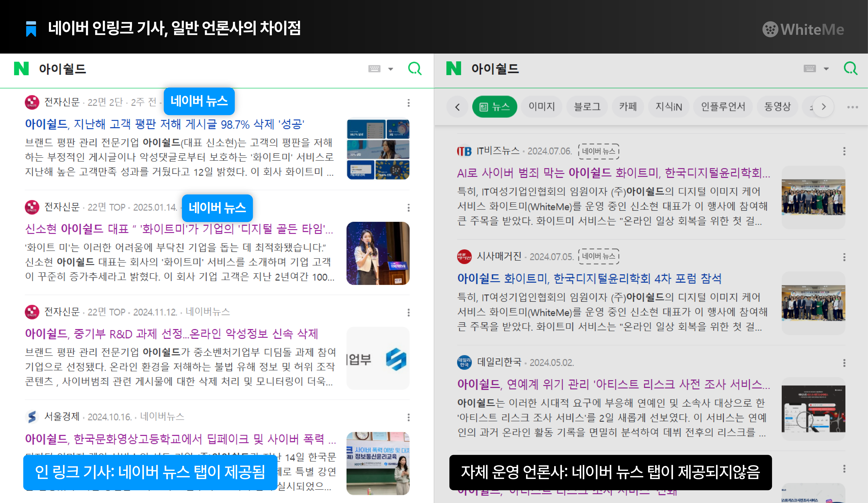Open classroom thumbnail of the 한국문화영상고등학교 article
Screen dimensions: 868x503
pos(378,463)
